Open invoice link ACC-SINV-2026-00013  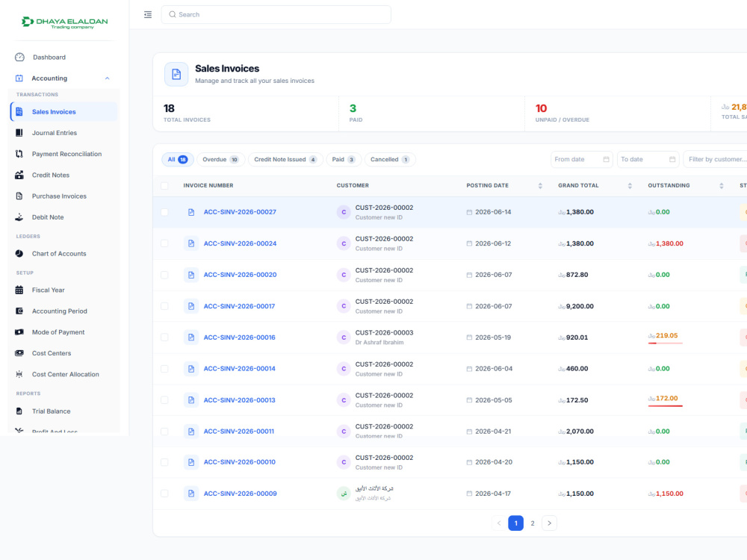[240, 400]
